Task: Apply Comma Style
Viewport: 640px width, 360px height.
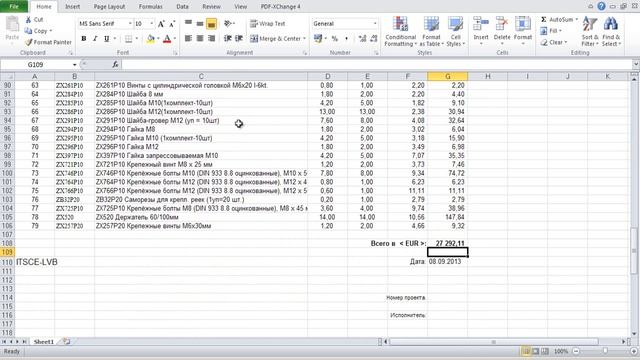Action: tap(346, 39)
